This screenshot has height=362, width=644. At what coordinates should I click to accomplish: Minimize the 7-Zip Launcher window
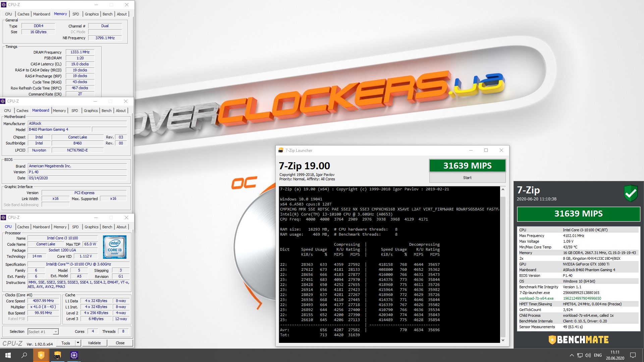[x=471, y=150]
